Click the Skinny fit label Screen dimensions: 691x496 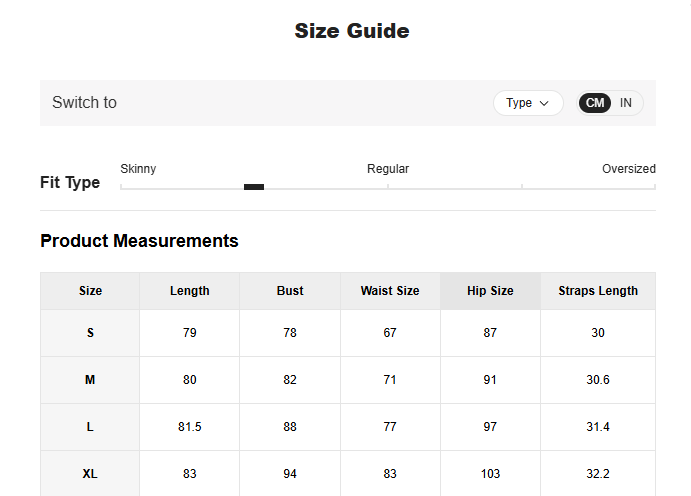(x=138, y=169)
